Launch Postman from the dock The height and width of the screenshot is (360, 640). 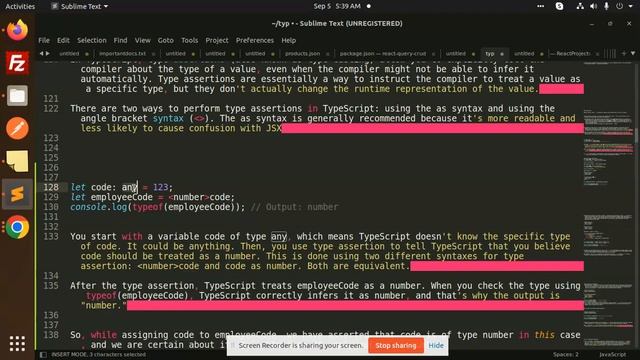17,128
